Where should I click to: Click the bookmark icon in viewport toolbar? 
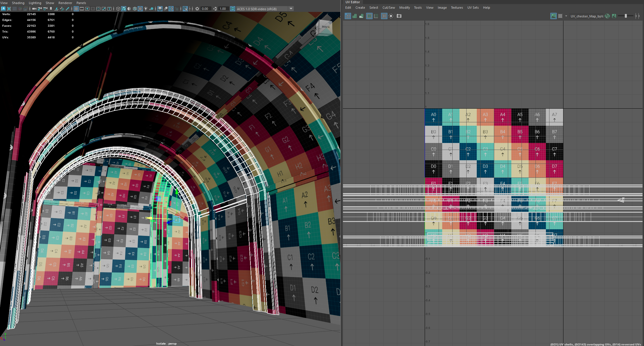[51, 9]
